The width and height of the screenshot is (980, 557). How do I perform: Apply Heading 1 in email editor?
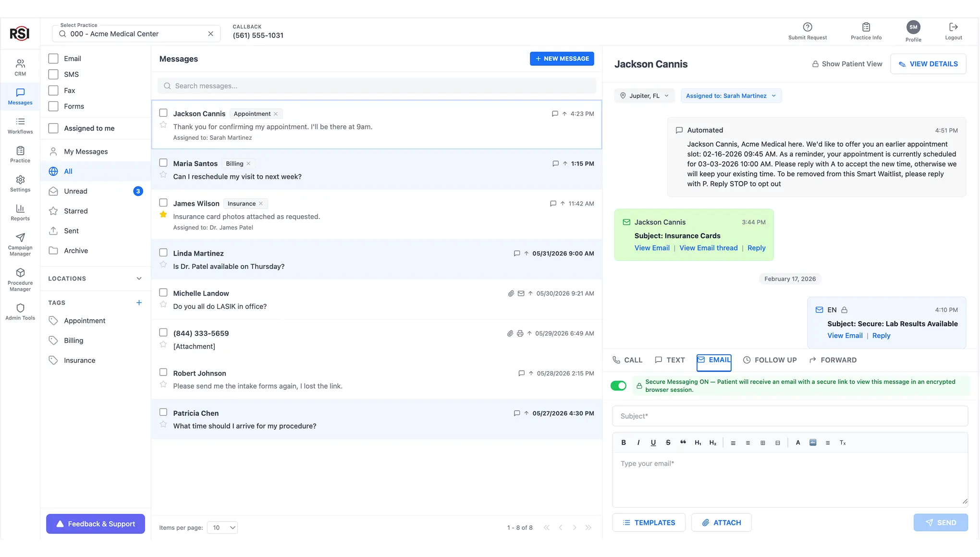pyautogui.click(x=698, y=443)
